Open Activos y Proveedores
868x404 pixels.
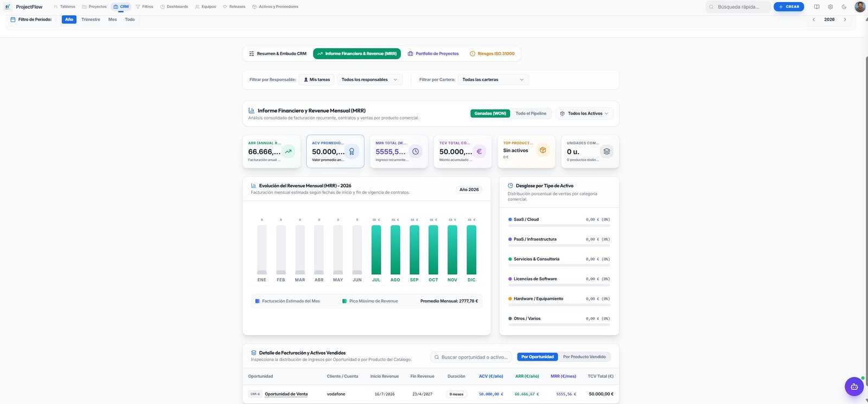(x=275, y=7)
